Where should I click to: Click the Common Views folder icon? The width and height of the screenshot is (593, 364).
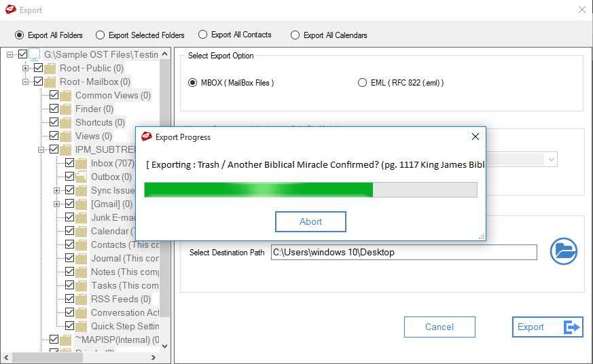click(x=65, y=96)
